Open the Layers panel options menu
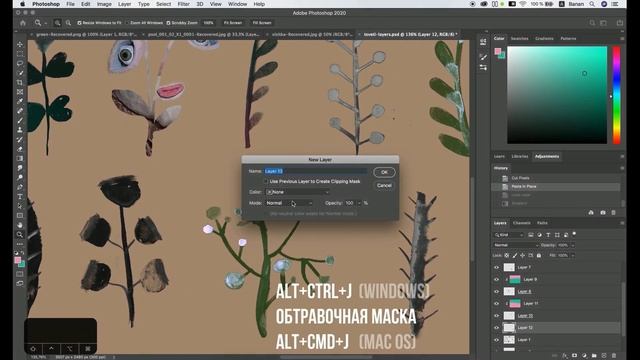640x360 pixels. 622,223
